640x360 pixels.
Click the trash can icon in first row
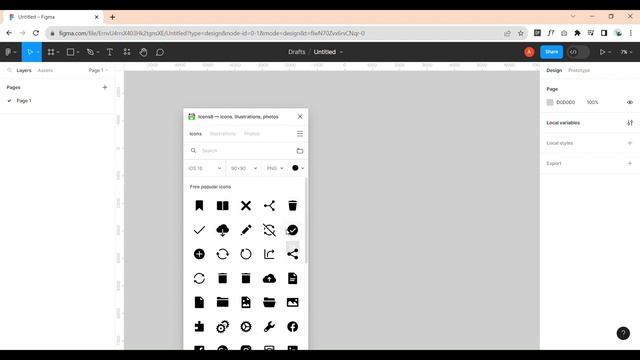click(x=293, y=206)
